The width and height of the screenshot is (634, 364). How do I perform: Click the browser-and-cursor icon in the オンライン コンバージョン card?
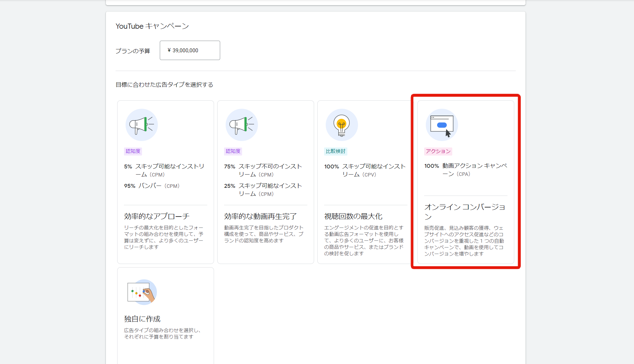442,125
